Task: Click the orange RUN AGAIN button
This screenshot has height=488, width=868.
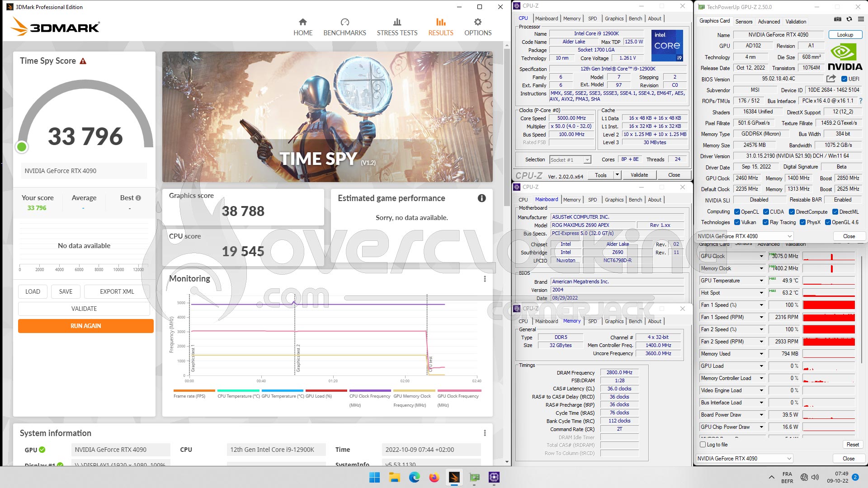Action: pyautogui.click(x=85, y=326)
